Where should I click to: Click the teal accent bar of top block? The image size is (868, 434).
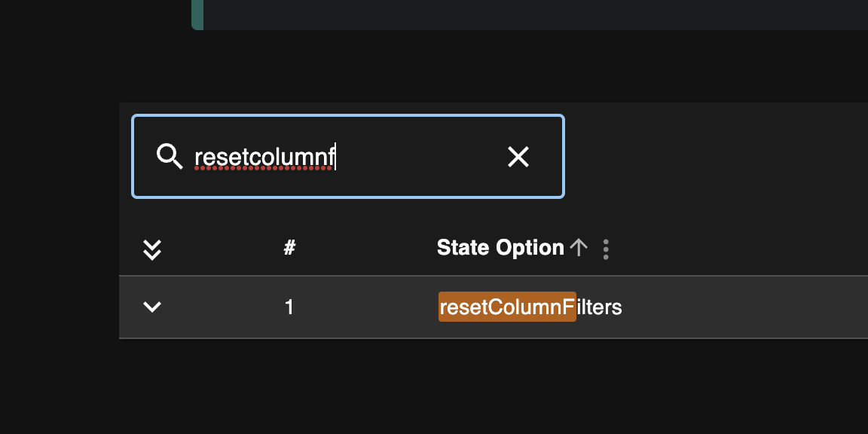click(x=197, y=14)
